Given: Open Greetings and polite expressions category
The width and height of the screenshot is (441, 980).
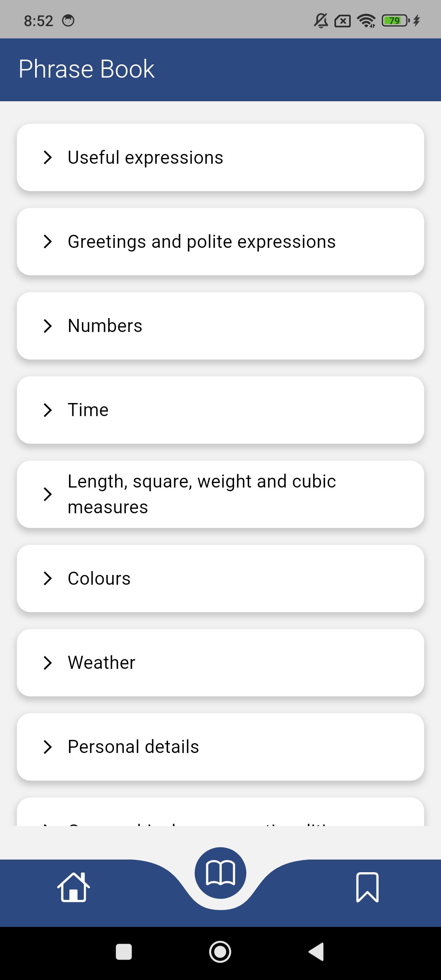Looking at the screenshot, I should point(202,242).
